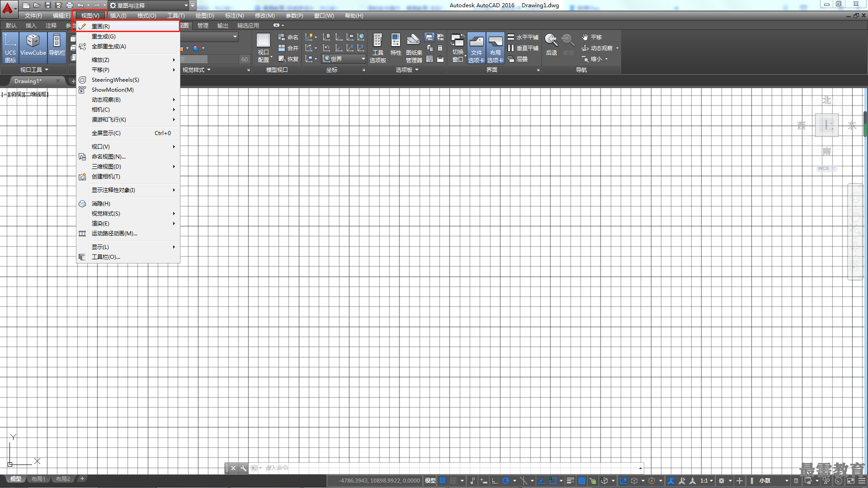The image size is (868, 488).
Task: Expand the palettes (选项板) panel dropdown
Action: click(x=407, y=70)
